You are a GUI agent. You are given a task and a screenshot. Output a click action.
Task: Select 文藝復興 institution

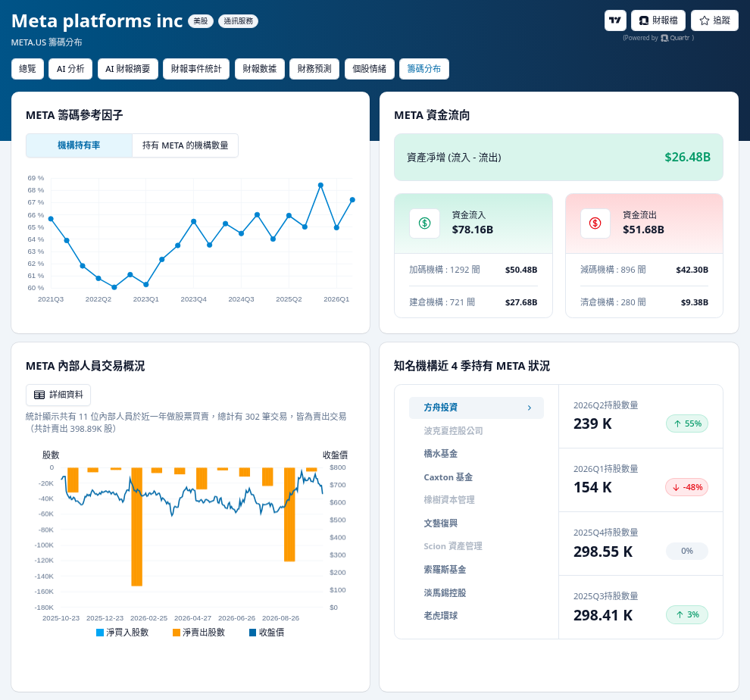coord(440,523)
